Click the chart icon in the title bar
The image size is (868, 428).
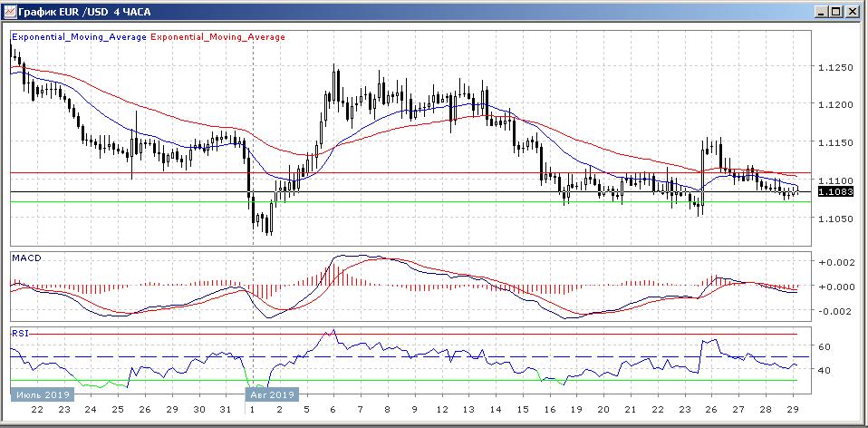pos(10,12)
